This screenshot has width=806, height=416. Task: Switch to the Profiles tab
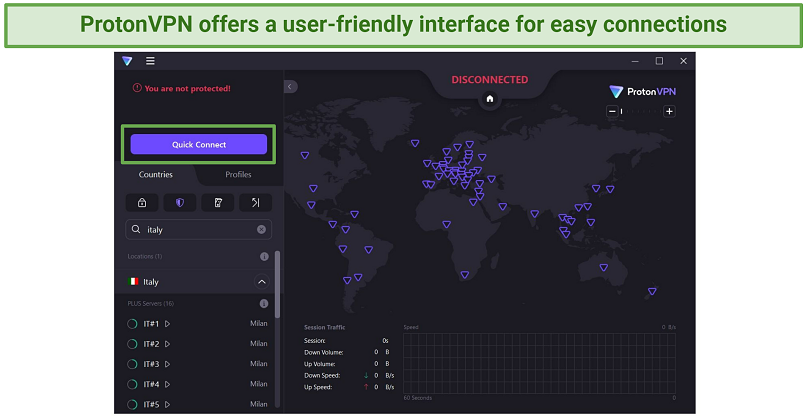click(238, 174)
